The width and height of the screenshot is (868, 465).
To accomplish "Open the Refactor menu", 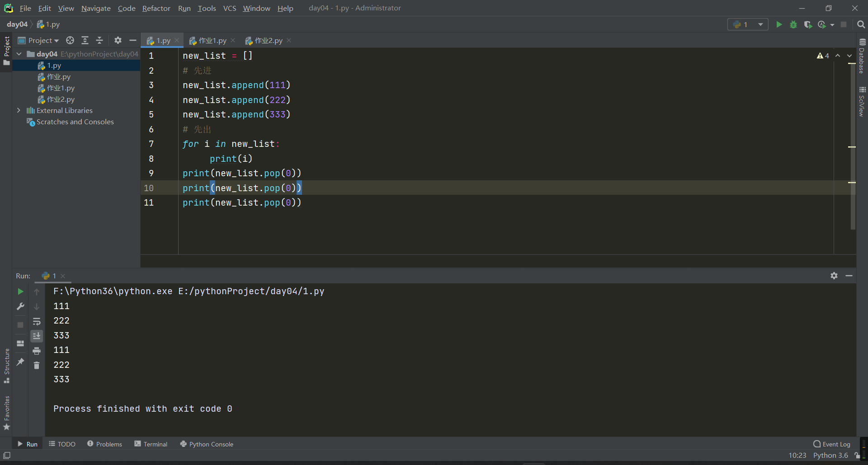I will (x=156, y=8).
